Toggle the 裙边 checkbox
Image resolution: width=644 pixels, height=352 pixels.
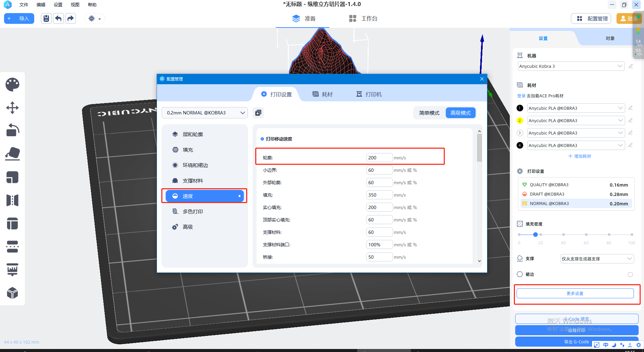click(x=630, y=274)
